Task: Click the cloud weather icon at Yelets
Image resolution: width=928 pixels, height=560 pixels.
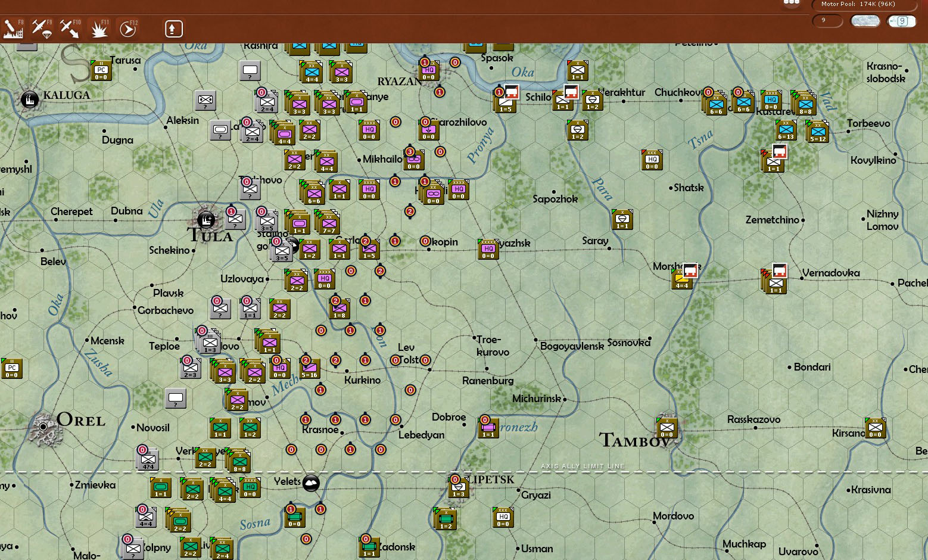Action: pyautogui.click(x=311, y=483)
